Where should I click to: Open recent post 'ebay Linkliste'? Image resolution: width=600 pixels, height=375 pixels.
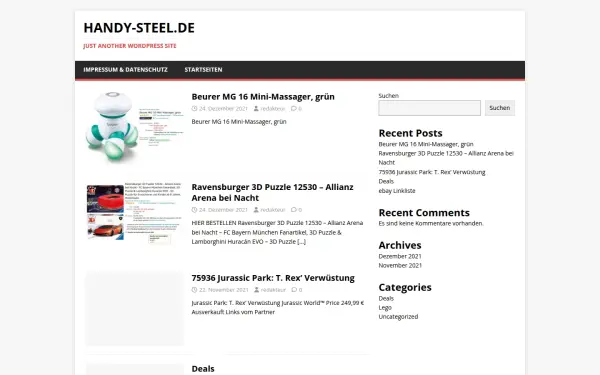(397, 191)
